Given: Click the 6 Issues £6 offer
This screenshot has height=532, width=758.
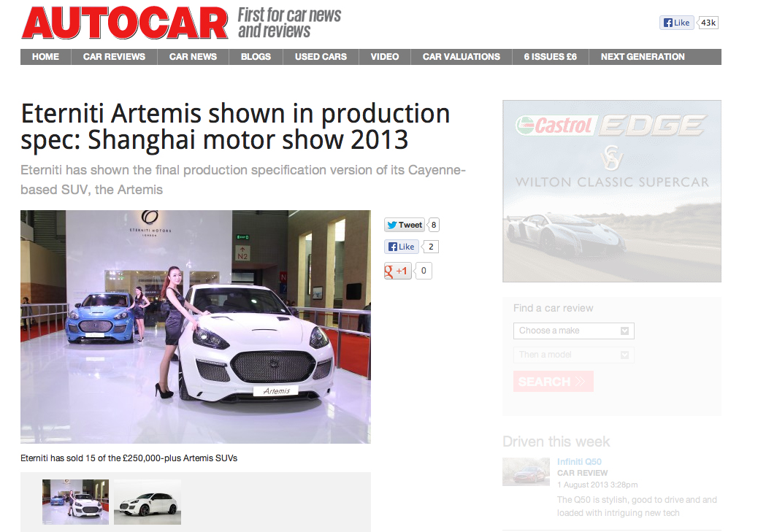Looking at the screenshot, I should coord(550,57).
